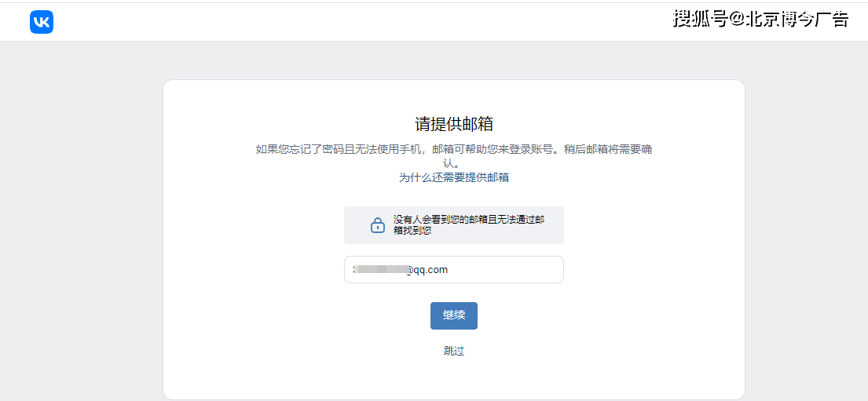Skip this step via the 跳过 link
The height and width of the screenshot is (401, 868).
pyautogui.click(x=454, y=351)
